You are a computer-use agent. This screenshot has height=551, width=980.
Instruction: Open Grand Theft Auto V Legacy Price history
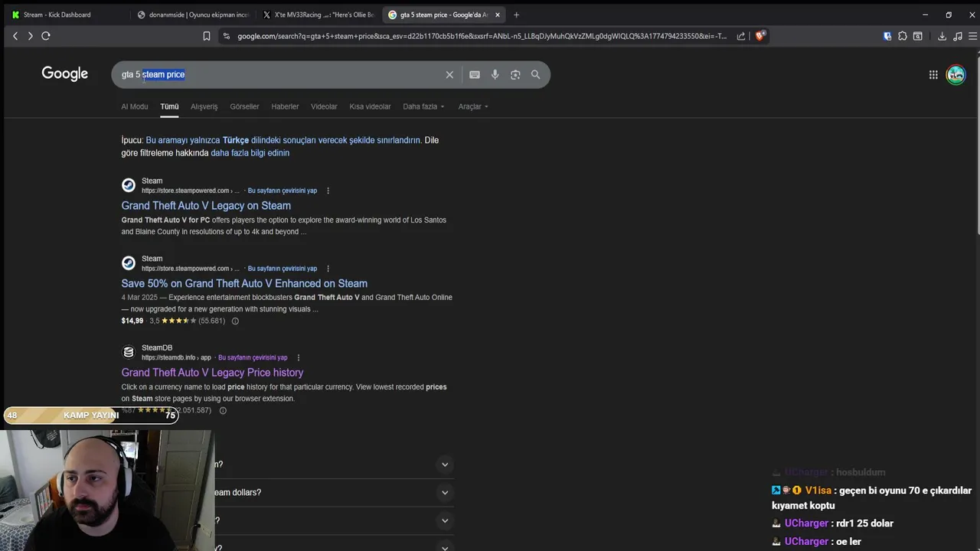(212, 372)
